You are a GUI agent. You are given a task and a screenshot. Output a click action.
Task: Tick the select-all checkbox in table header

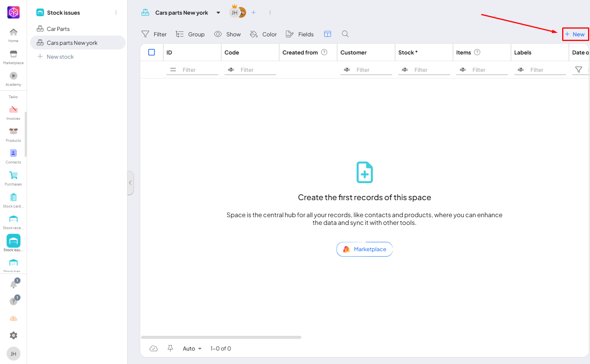(x=151, y=53)
